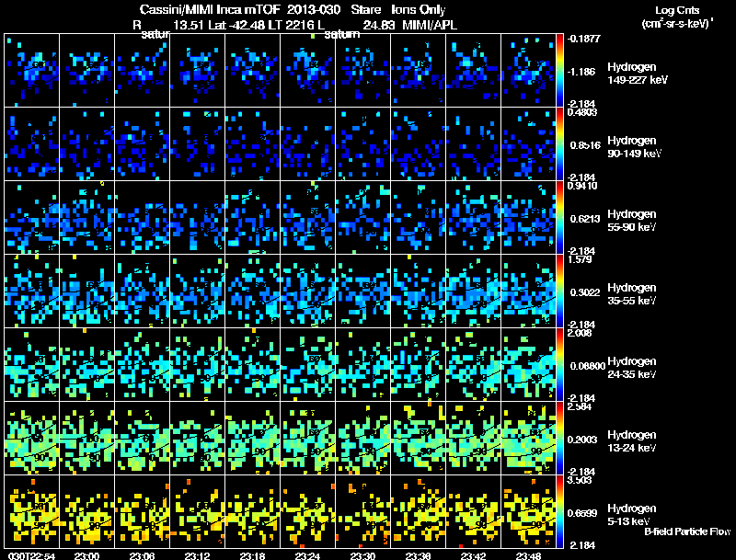Click the Cassini/MIMI Inca mTOF title text

click(210, 10)
